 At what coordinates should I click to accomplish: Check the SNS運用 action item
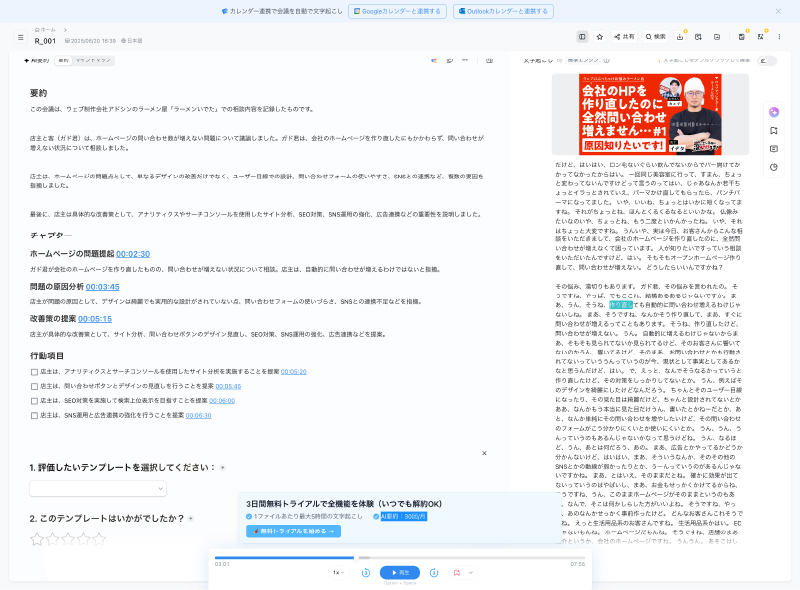34,415
